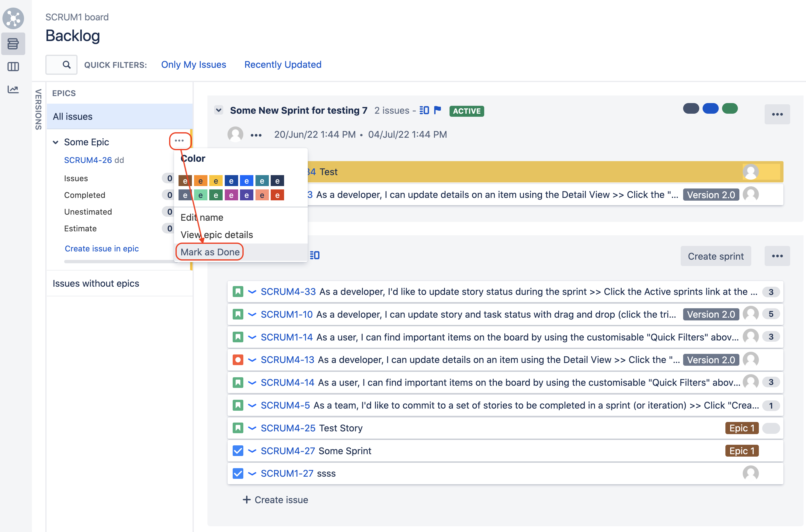Open Some Epic three-dot menu
The width and height of the screenshot is (806, 532).
[x=179, y=141]
